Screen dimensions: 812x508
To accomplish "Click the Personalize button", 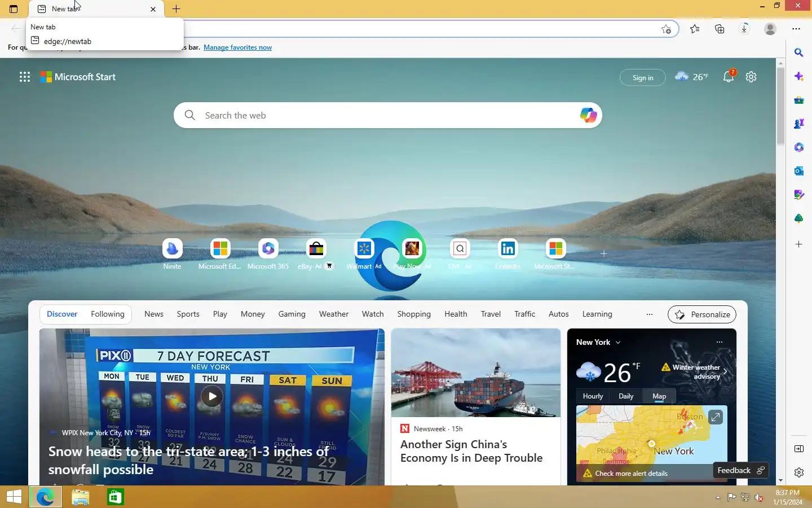I will pos(702,314).
